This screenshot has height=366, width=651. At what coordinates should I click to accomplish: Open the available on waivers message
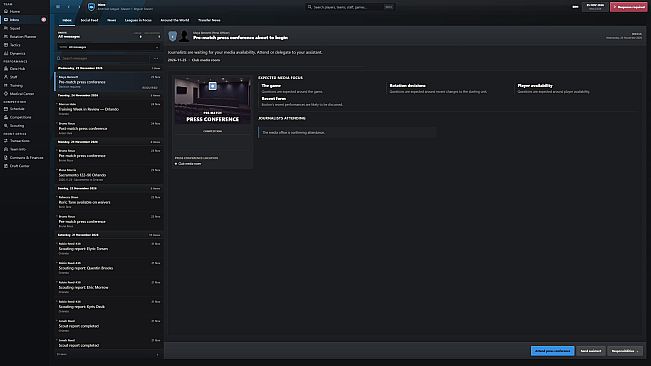[109, 202]
